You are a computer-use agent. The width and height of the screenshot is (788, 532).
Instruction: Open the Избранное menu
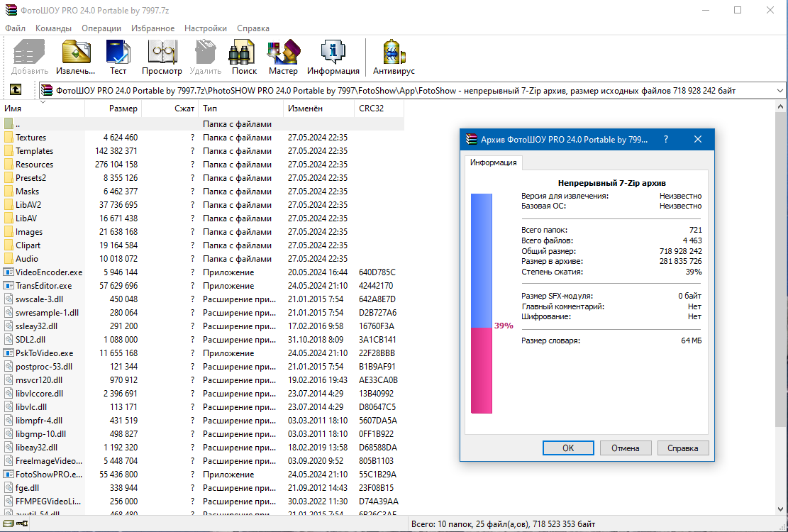tap(152, 28)
